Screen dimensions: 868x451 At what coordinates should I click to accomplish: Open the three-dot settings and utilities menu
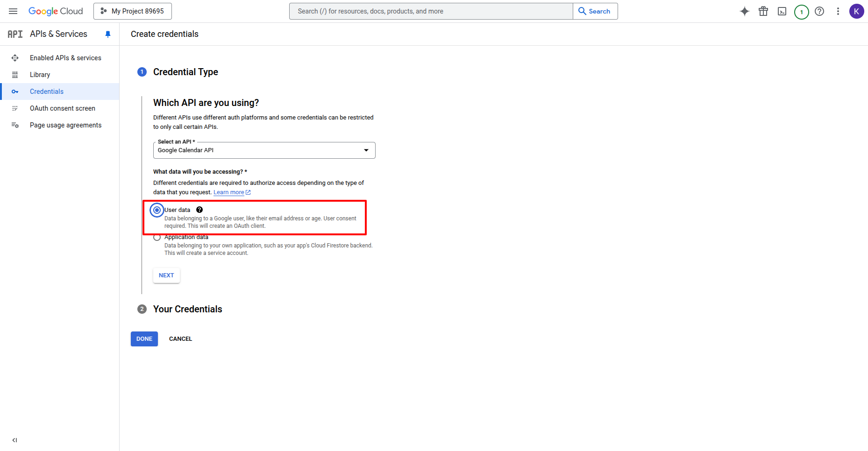click(x=838, y=11)
